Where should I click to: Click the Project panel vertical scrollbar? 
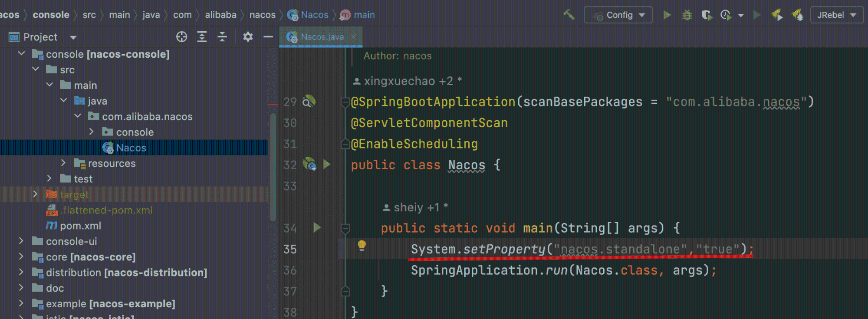(273, 168)
